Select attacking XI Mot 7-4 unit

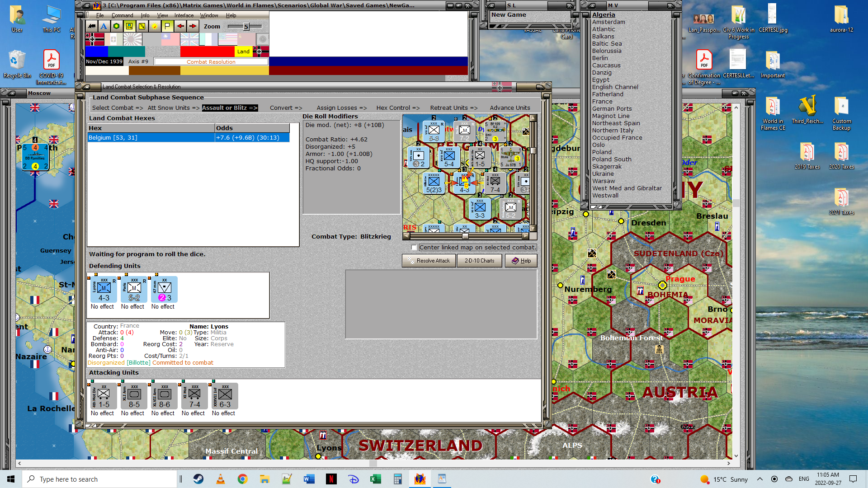coord(195,396)
